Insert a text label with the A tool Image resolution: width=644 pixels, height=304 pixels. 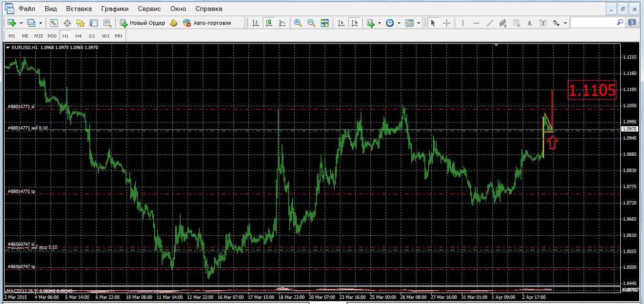coord(529,23)
